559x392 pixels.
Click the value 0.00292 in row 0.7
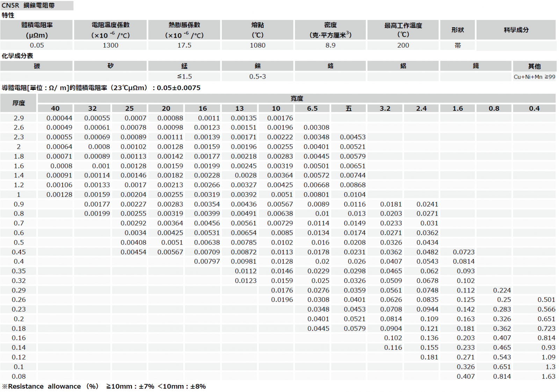(x=133, y=223)
